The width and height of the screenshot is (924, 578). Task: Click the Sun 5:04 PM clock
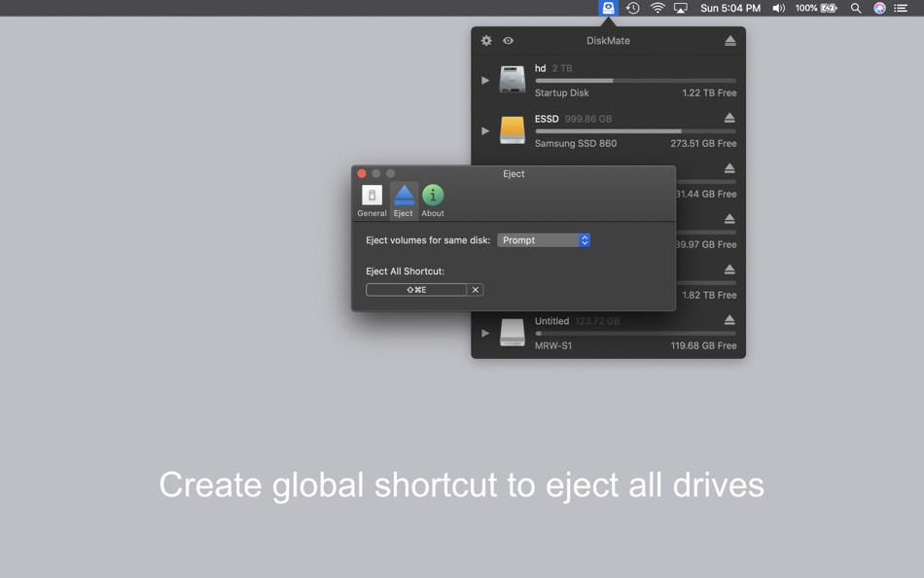(730, 8)
